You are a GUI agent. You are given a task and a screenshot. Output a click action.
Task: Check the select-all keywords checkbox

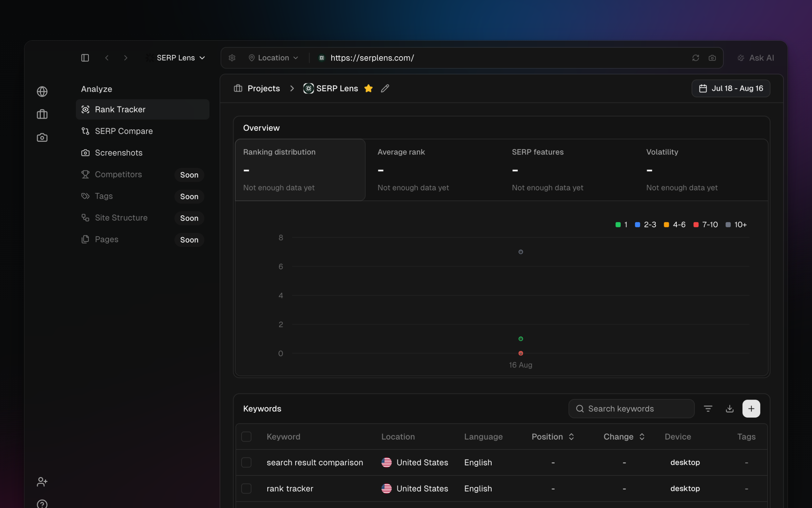246,437
